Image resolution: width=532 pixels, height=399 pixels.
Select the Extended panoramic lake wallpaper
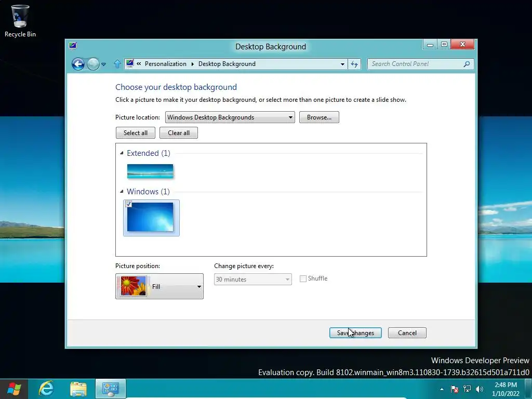[x=150, y=171]
